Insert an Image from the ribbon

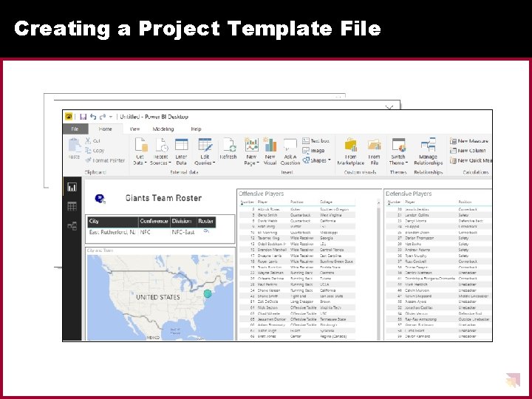click(x=313, y=150)
